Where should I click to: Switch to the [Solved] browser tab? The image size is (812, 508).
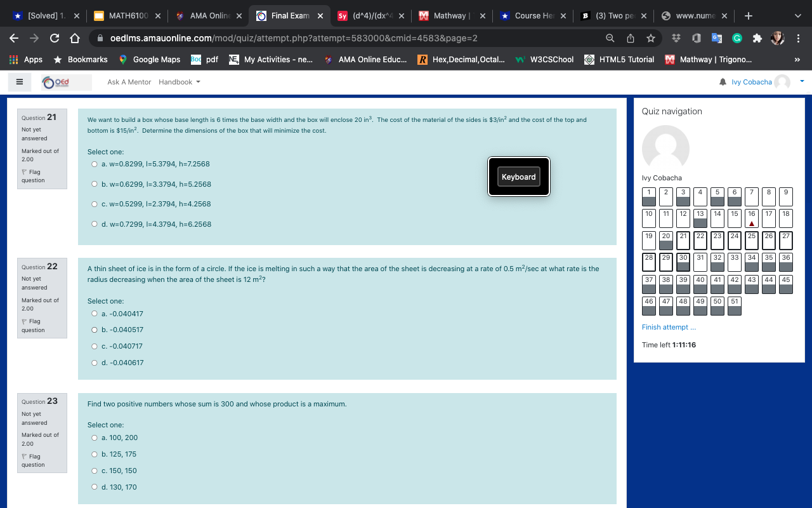46,16
